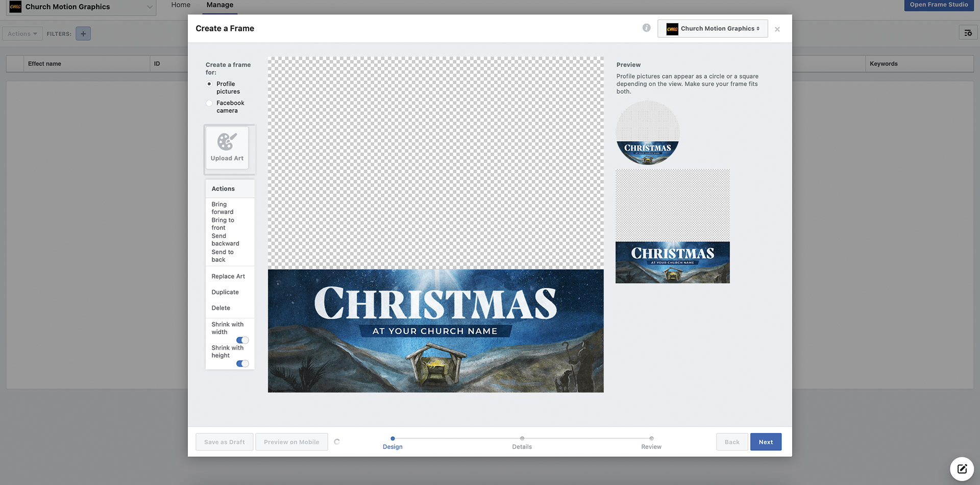Choose Replace Art action
The height and width of the screenshot is (485, 980).
[x=228, y=276]
